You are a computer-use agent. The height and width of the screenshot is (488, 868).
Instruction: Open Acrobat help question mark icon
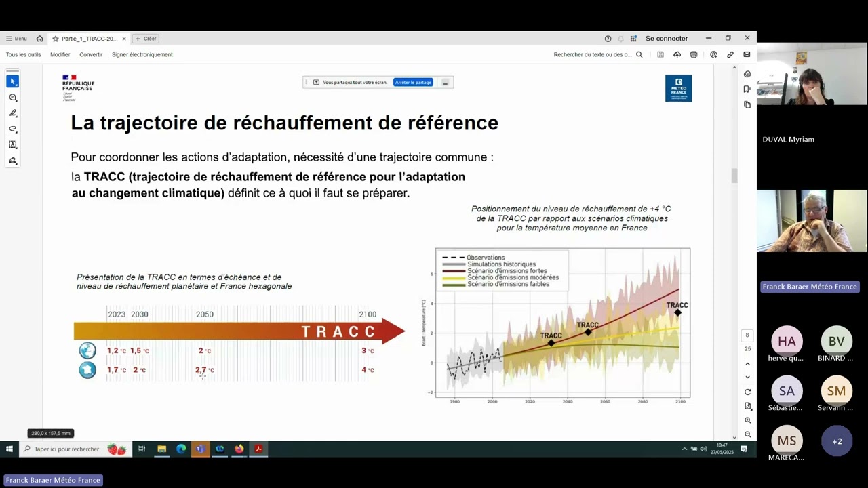[x=608, y=39]
